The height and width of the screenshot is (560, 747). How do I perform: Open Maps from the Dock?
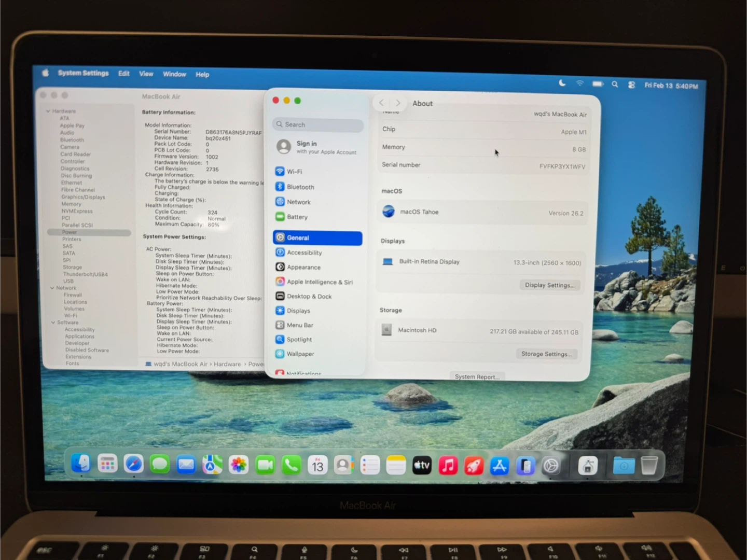[212, 465]
